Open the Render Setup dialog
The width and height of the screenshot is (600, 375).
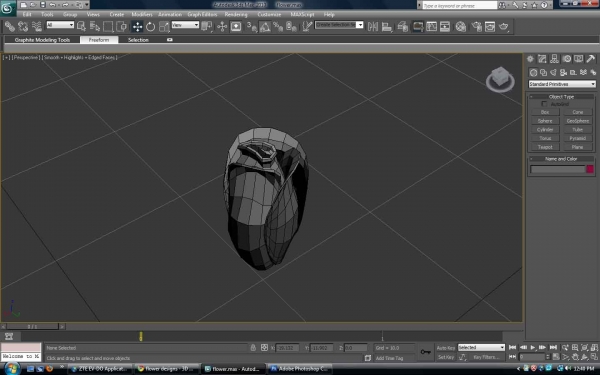[x=476, y=26]
